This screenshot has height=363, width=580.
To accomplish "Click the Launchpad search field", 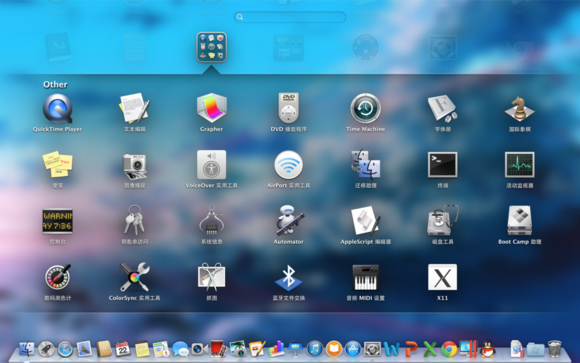I will pos(290,17).
